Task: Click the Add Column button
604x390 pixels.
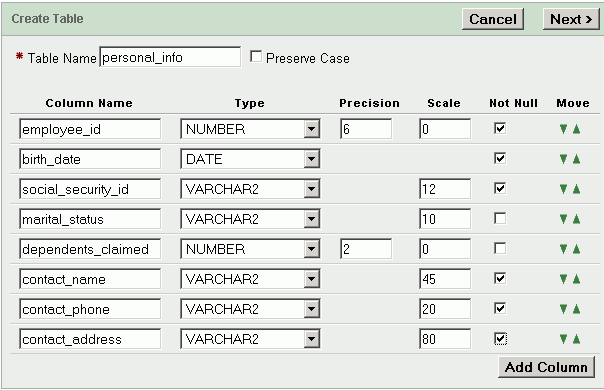Action: [546, 367]
